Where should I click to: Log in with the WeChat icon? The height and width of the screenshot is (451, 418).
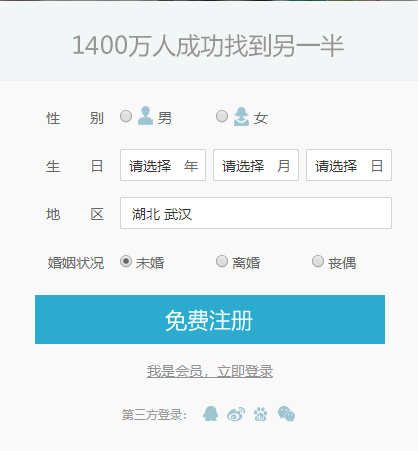[x=286, y=414]
